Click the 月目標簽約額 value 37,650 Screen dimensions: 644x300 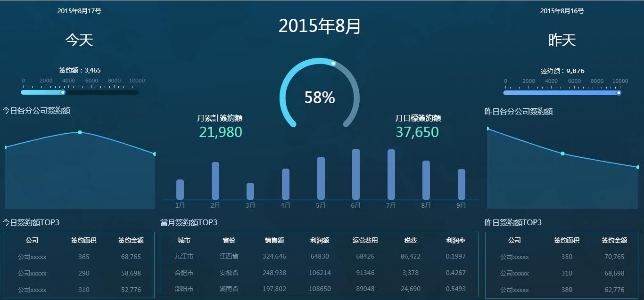click(417, 132)
